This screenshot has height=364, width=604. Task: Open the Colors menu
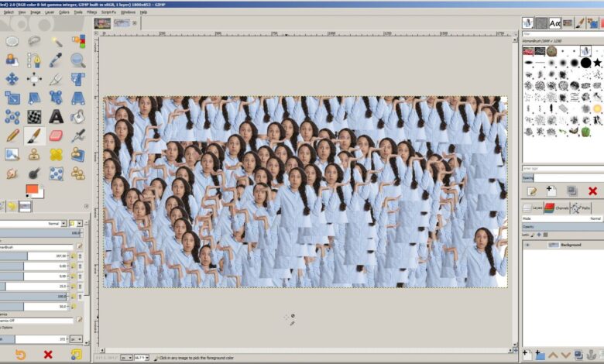pos(64,12)
